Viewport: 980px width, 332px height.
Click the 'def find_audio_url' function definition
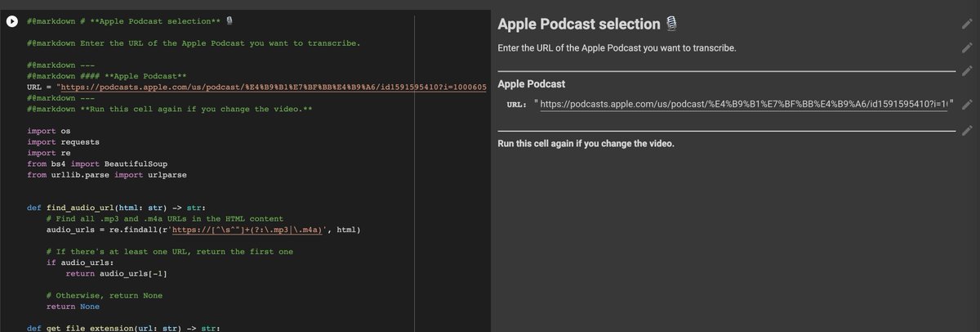116,208
